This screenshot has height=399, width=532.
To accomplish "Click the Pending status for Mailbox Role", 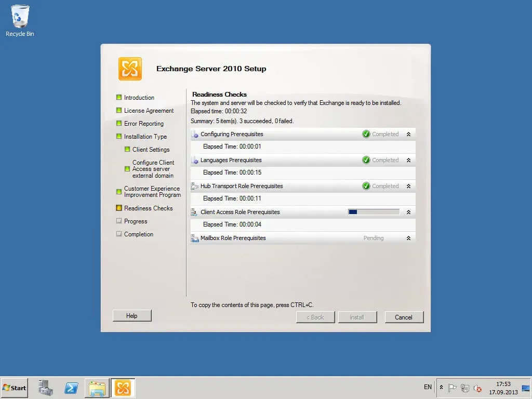I will [x=374, y=238].
